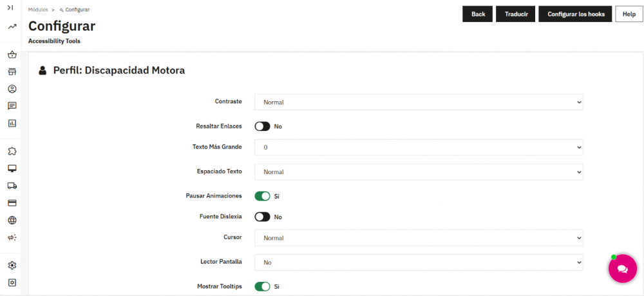Click the Configurar los hooks button

[576, 14]
